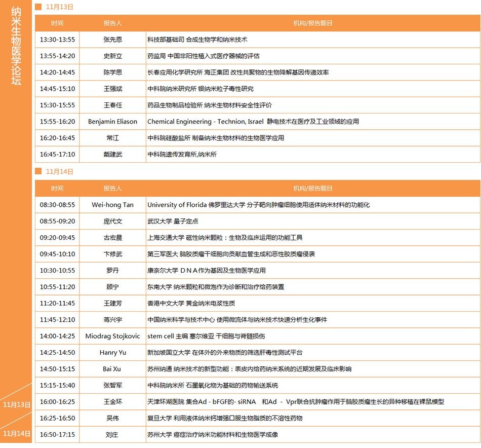Select the 11月13日 tab in the left sidebar
This screenshot has height=448, width=481.
pos(16,404)
